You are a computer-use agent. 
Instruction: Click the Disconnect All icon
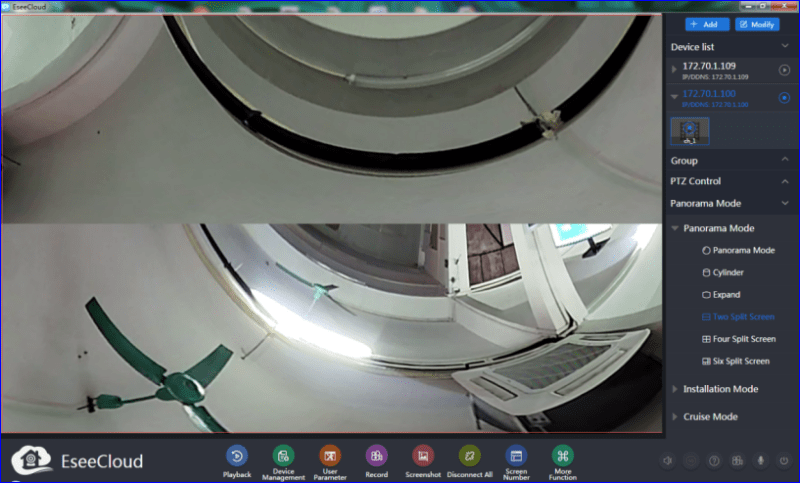tap(469, 457)
